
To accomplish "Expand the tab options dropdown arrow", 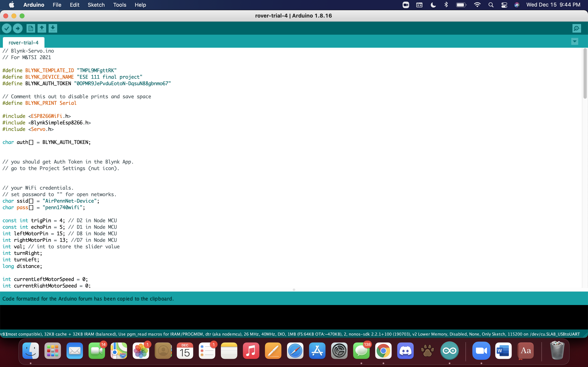I will (x=575, y=41).
